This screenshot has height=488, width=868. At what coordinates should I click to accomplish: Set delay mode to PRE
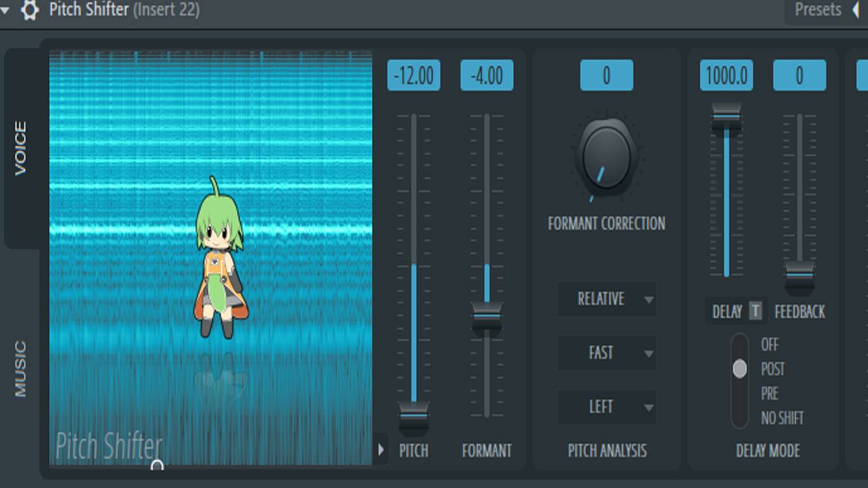770,393
